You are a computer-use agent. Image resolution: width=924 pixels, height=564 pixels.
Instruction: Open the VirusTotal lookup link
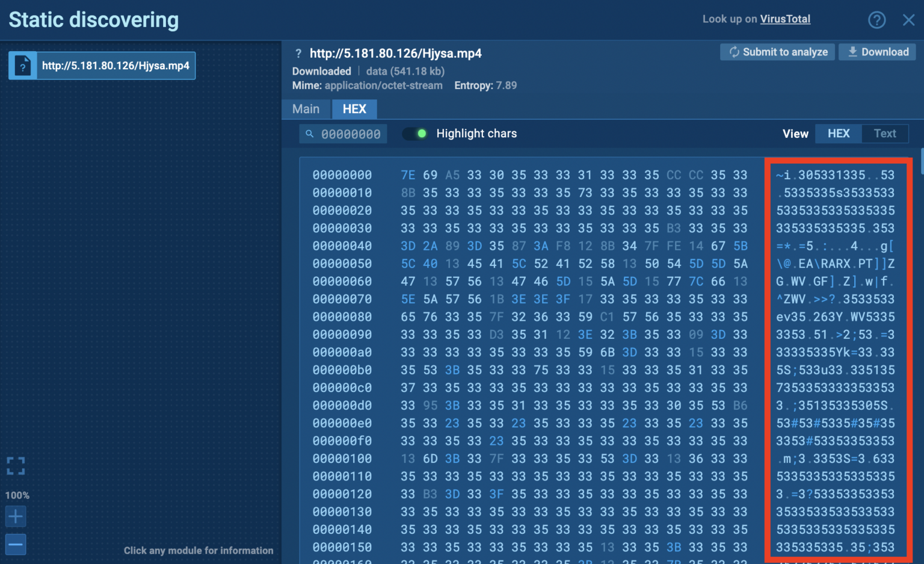pos(784,19)
